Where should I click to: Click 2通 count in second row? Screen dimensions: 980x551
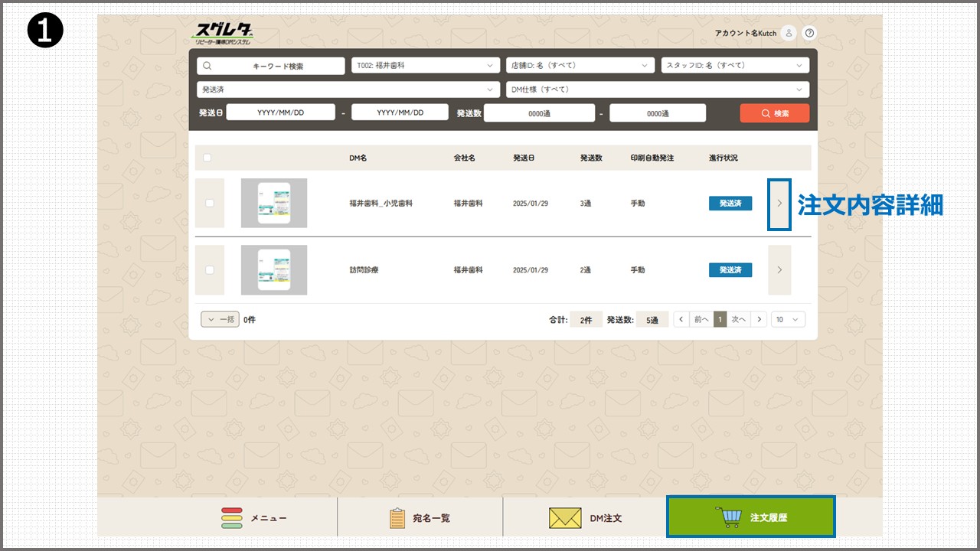pyautogui.click(x=587, y=269)
